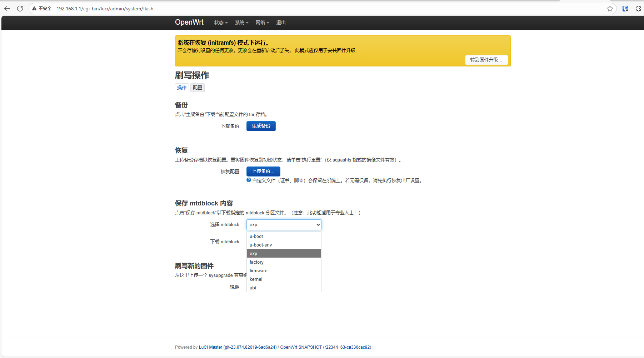Reload the flash operations page
The width and height of the screenshot is (644, 358).
20,9
